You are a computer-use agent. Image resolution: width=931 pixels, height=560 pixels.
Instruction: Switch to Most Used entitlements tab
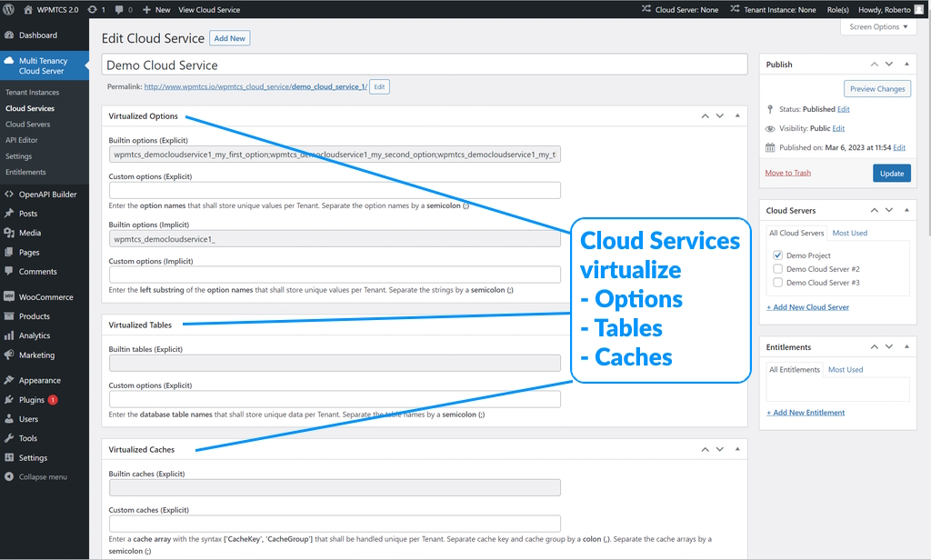(x=846, y=369)
